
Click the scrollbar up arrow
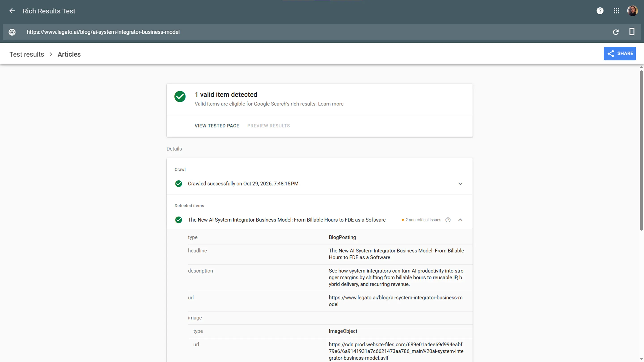tap(641, 67)
